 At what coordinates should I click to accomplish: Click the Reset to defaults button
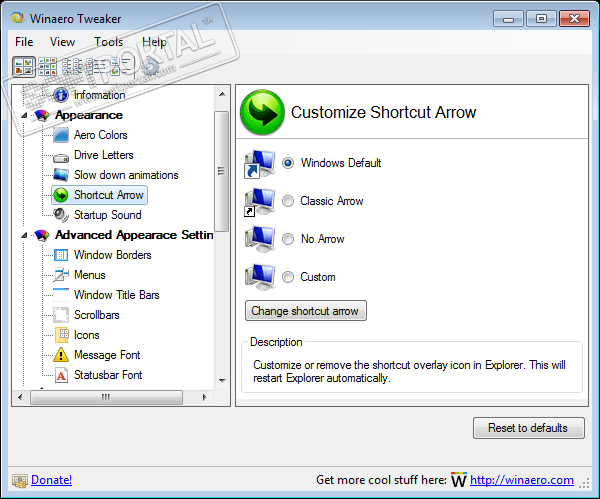click(x=528, y=428)
